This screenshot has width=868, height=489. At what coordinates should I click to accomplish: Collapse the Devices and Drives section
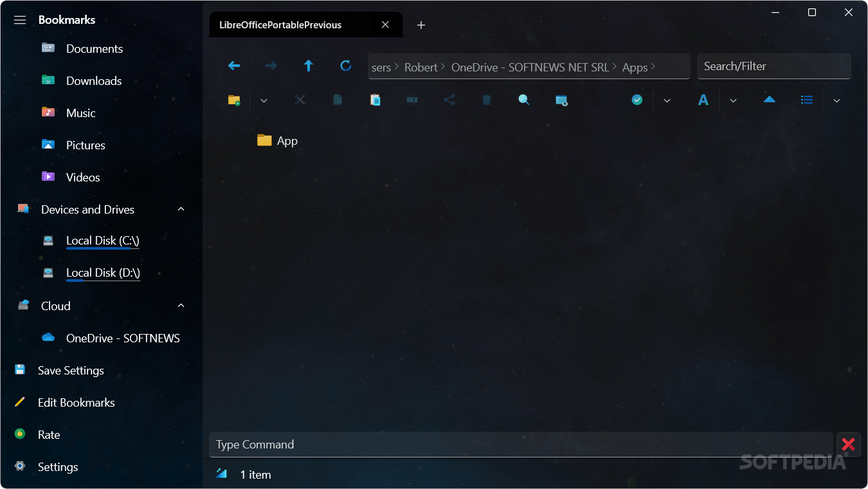[x=181, y=209]
